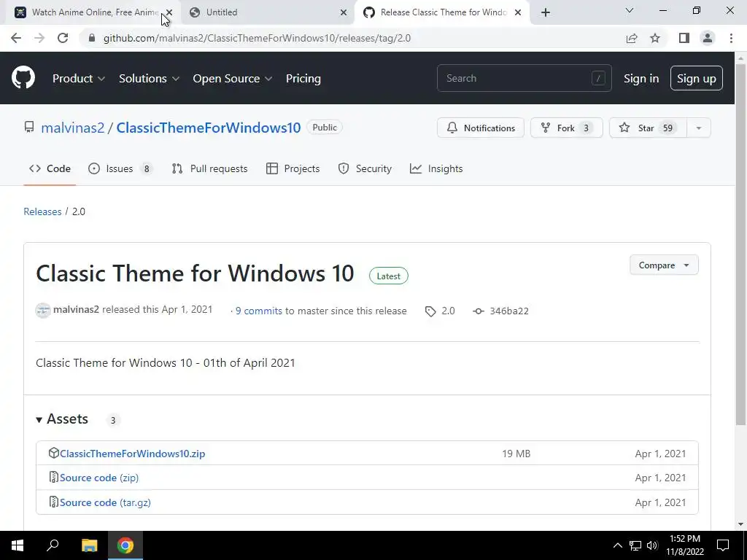Click file icon beside Source code (zip)
The height and width of the screenshot is (560, 747).
(54, 477)
